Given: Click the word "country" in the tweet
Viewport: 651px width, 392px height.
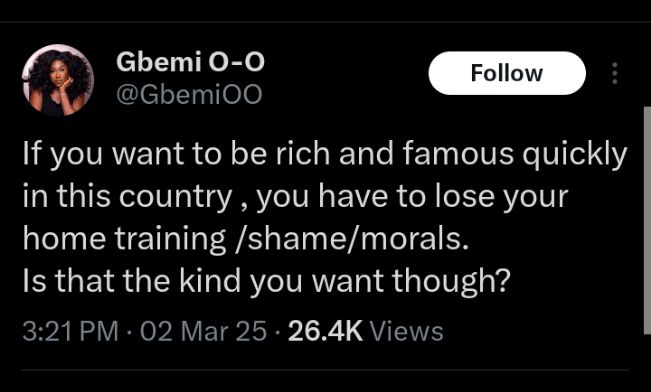Looking at the screenshot, I should click(x=176, y=198).
